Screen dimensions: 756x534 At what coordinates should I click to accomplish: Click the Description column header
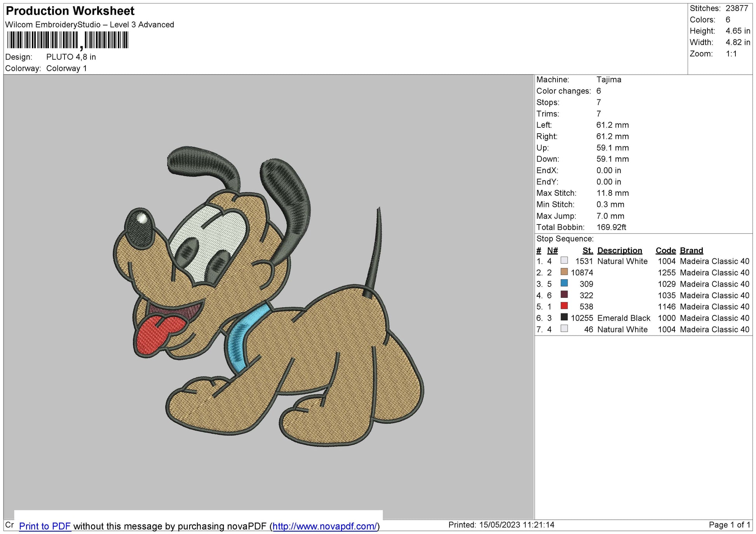(x=620, y=250)
